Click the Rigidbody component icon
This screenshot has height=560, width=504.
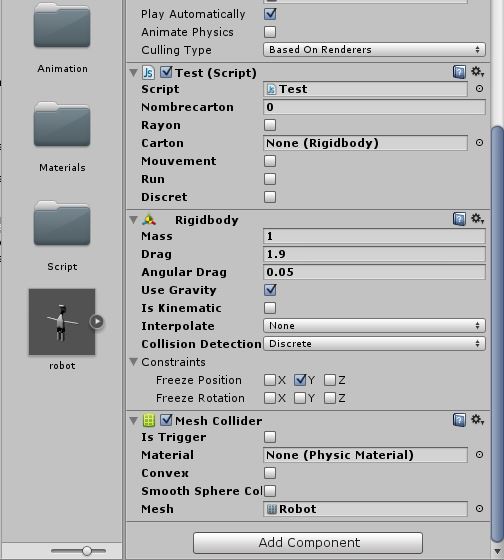pyautogui.click(x=149, y=220)
